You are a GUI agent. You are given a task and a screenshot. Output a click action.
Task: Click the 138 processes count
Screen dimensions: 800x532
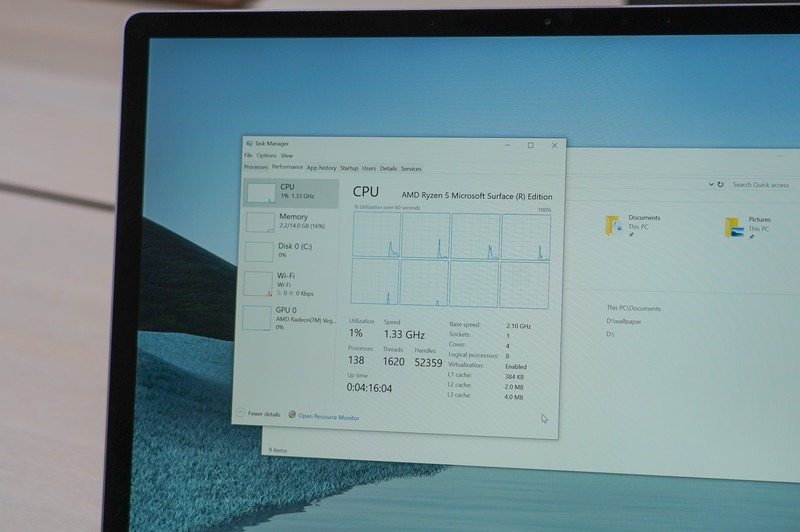(x=356, y=360)
